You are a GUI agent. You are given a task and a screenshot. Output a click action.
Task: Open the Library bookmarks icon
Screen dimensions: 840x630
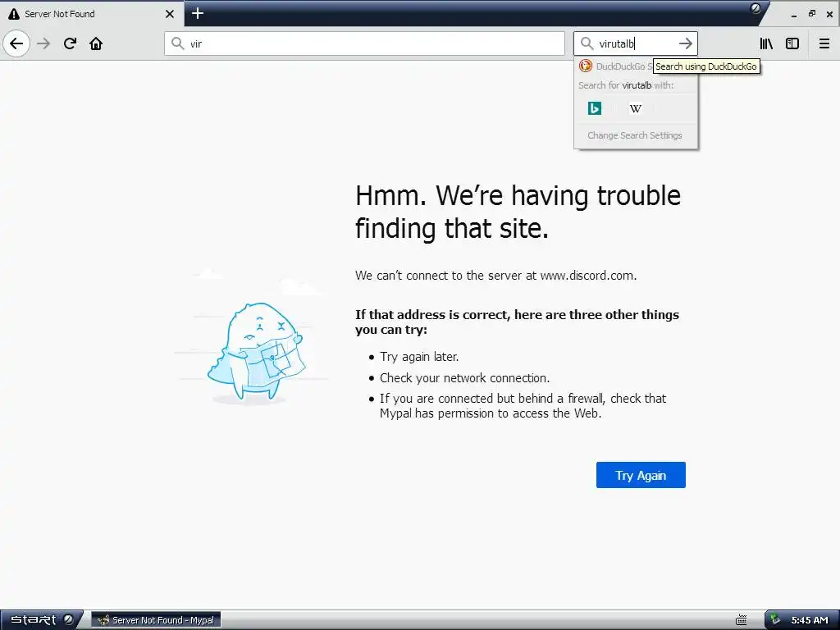coord(766,43)
